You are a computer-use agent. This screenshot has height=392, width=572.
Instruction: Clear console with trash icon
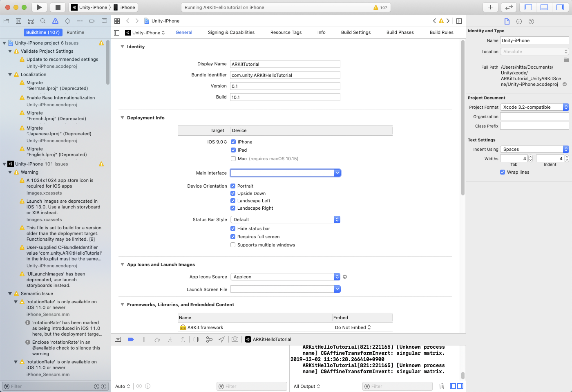442,386
